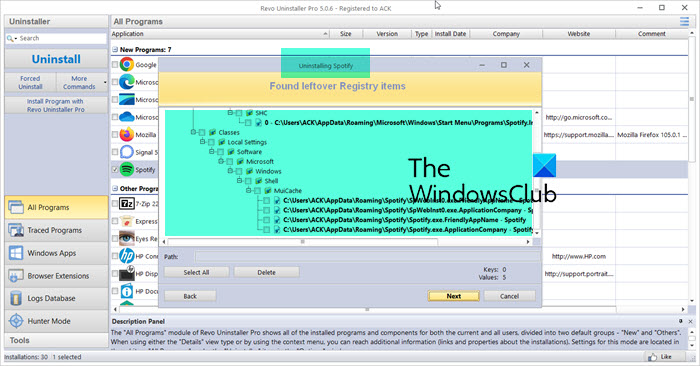
Task: Uncheck the Spotify program checkbox
Action: [x=115, y=170]
